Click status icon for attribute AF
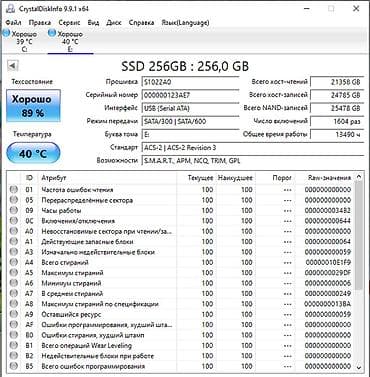The width and height of the screenshot is (370, 377). 14,324
